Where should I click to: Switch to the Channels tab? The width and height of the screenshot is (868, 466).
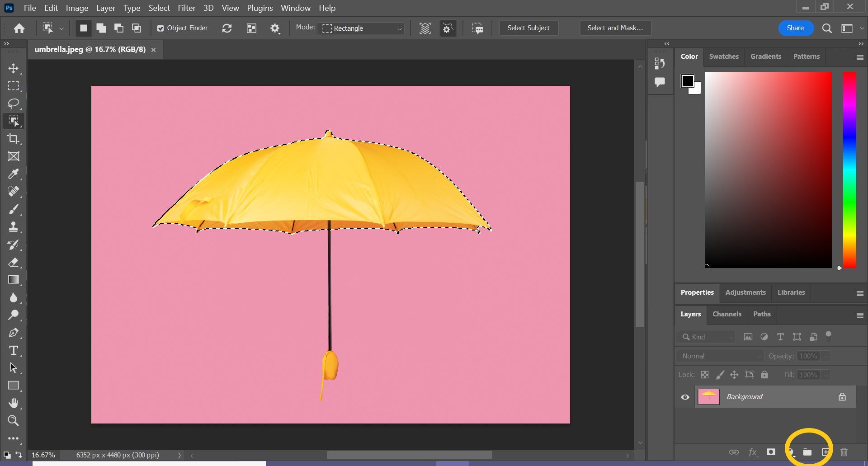(x=727, y=314)
